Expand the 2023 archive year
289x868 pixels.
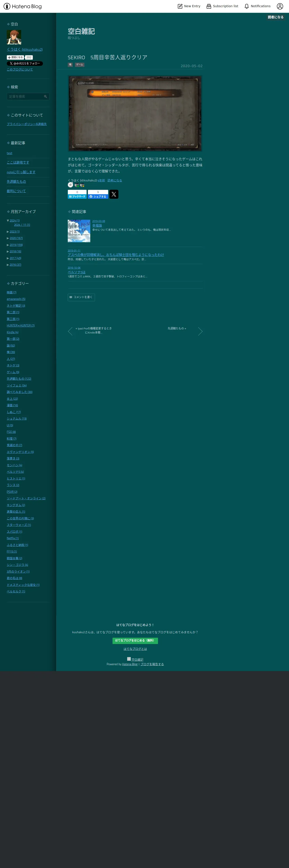[x=8, y=232]
